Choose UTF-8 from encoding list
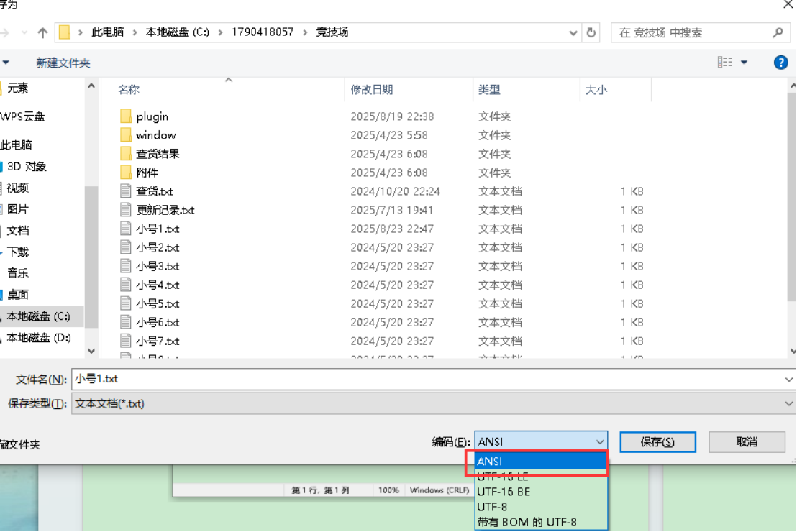The height and width of the screenshot is (532, 797). coord(493,507)
